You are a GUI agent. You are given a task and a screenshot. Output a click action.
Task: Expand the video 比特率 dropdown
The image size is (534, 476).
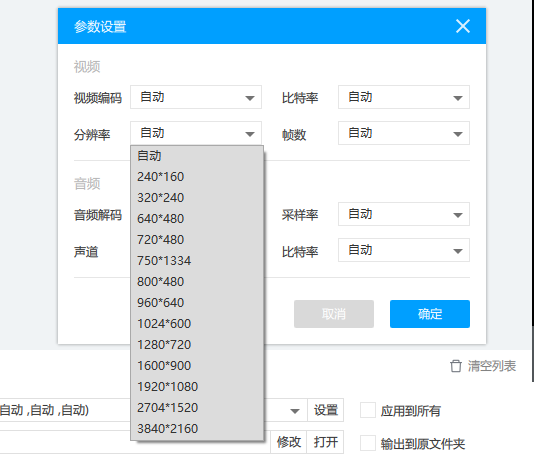coord(404,97)
